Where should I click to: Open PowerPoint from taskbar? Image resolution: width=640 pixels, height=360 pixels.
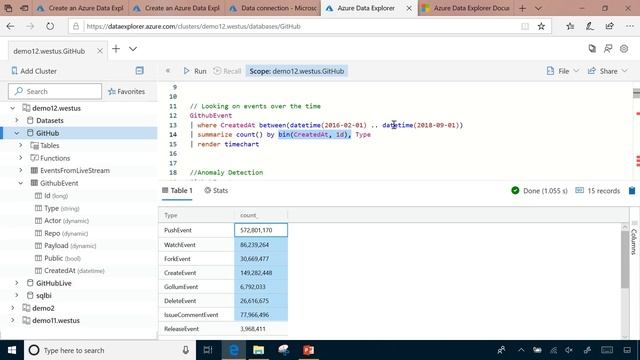click(x=308, y=350)
